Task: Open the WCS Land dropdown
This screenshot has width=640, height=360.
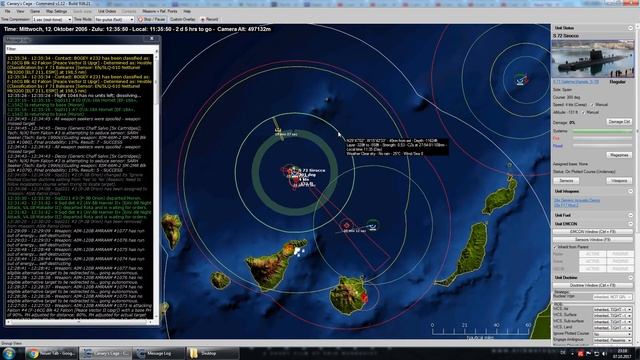Action: click(x=612, y=328)
